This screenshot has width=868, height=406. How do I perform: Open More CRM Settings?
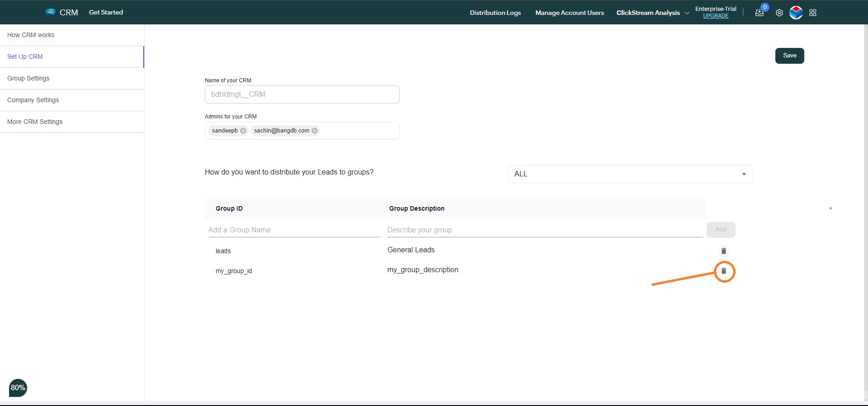tap(72, 122)
